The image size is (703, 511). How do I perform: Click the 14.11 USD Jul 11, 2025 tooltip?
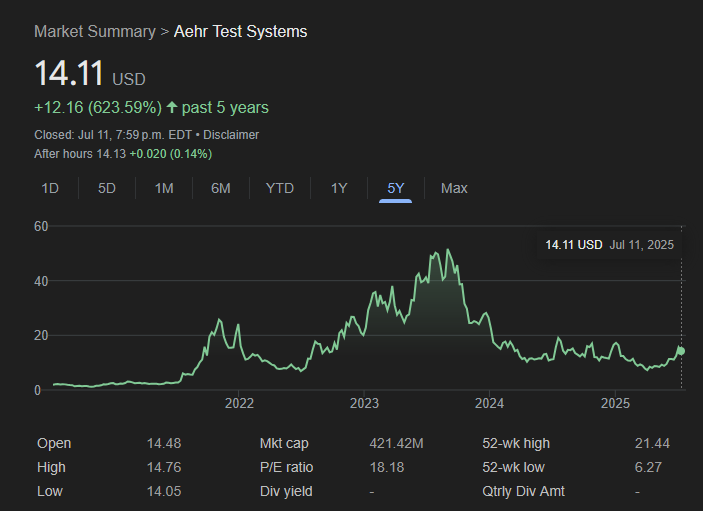(x=609, y=245)
